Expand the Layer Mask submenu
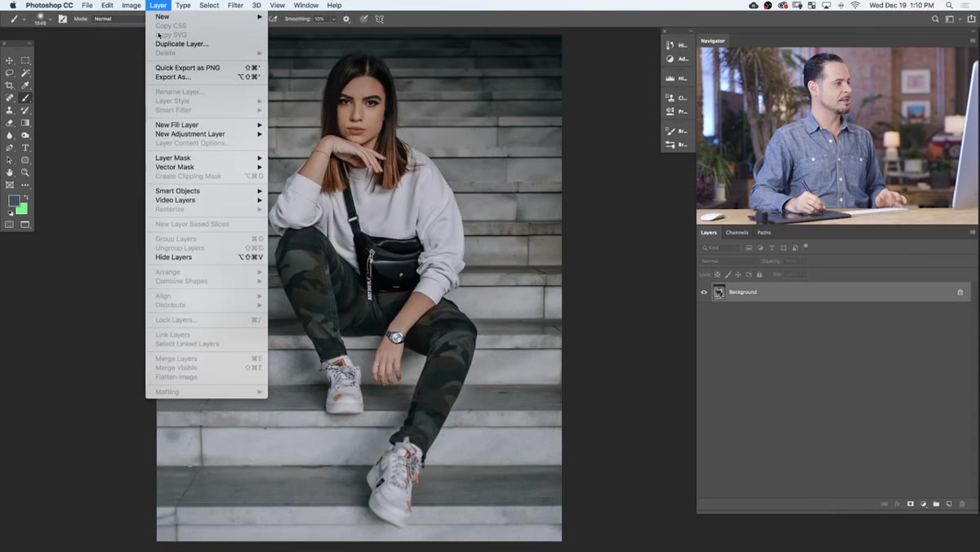 coord(207,158)
